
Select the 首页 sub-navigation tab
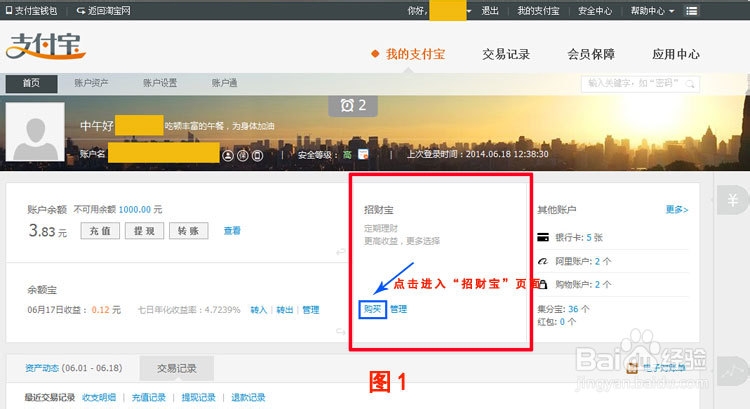click(32, 83)
